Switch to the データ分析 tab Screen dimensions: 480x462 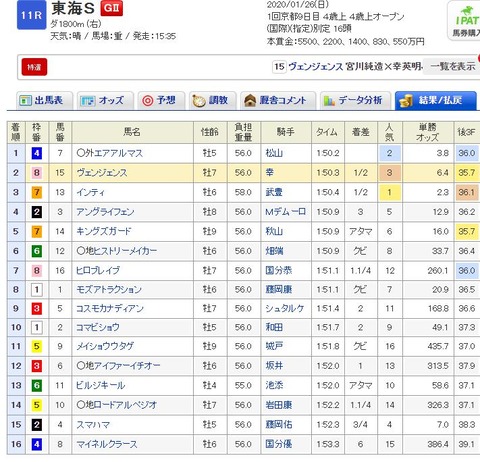click(355, 100)
